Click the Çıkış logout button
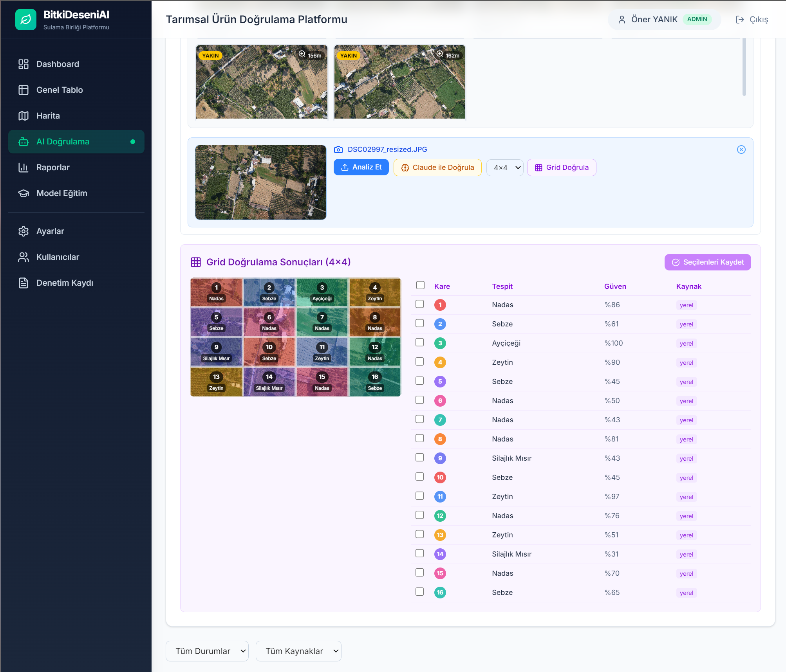This screenshot has height=672, width=786. [752, 20]
